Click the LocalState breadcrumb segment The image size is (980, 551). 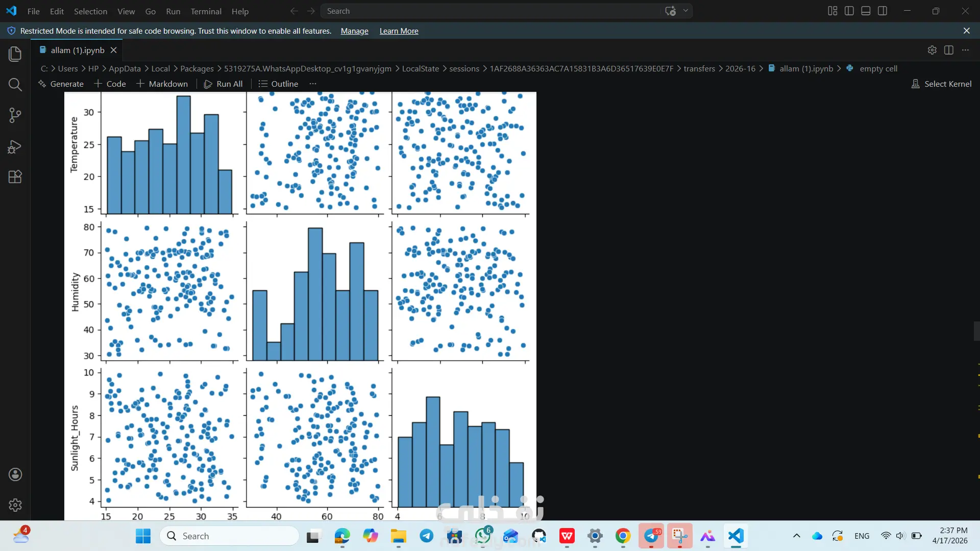[x=421, y=69]
